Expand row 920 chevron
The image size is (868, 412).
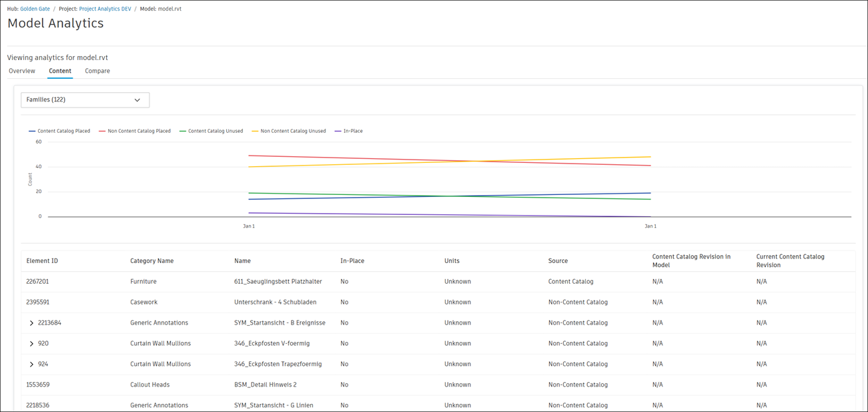pyautogui.click(x=31, y=344)
